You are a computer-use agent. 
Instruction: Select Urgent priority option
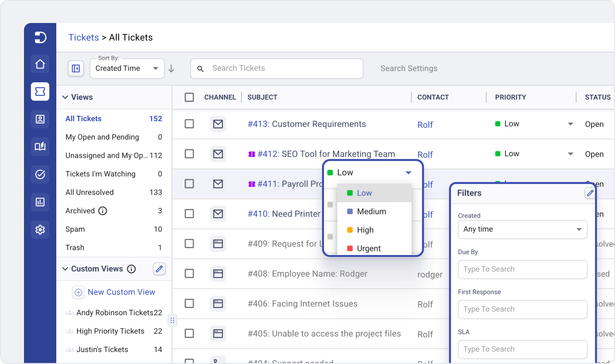(368, 248)
